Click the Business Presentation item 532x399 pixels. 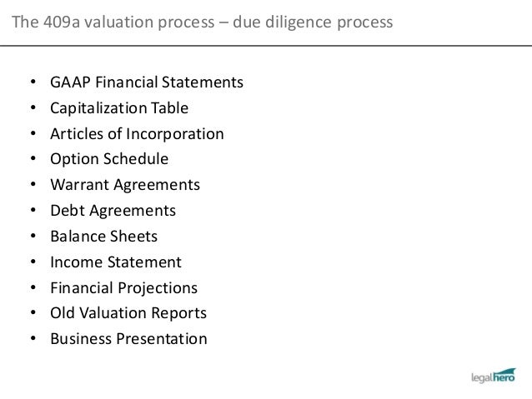[x=128, y=339]
